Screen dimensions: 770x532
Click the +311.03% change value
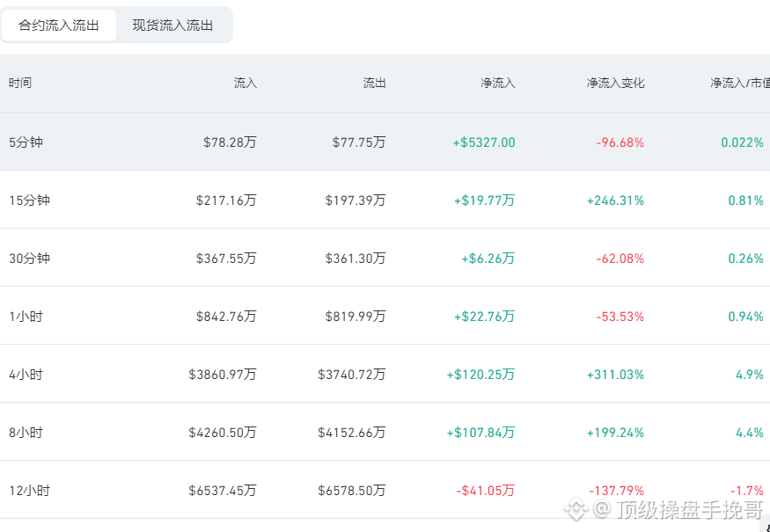(x=615, y=375)
